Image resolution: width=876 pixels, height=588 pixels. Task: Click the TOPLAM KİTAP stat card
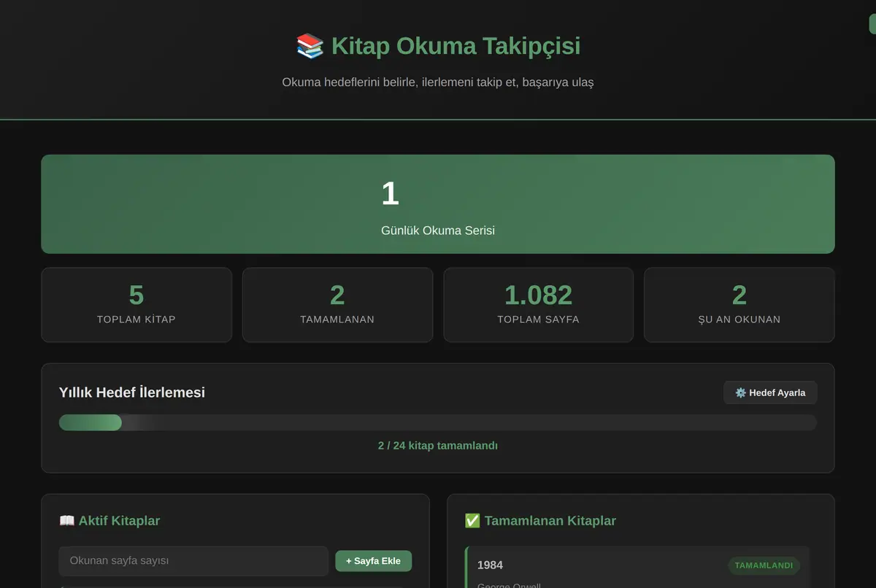click(x=137, y=305)
